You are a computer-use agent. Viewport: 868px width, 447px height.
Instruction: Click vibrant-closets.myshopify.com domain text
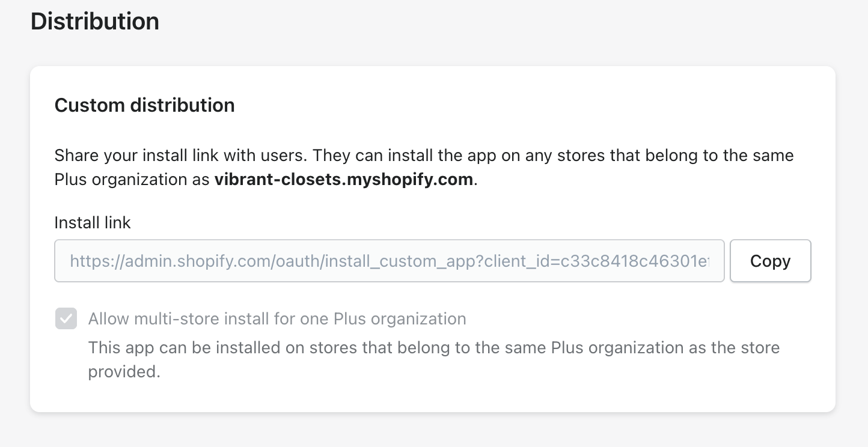coord(343,179)
